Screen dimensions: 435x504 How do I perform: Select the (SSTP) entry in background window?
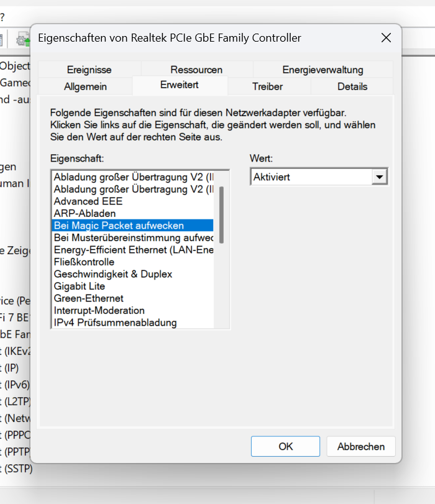(16, 469)
